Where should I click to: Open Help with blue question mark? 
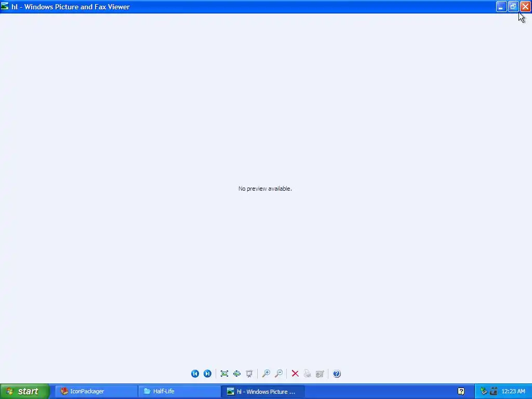click(x=337, y=374)
